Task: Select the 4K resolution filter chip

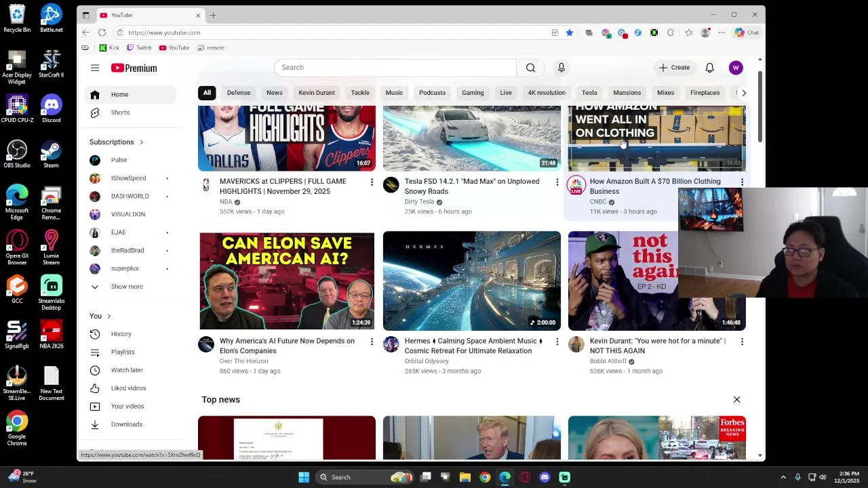Action: tap(547, 93)
